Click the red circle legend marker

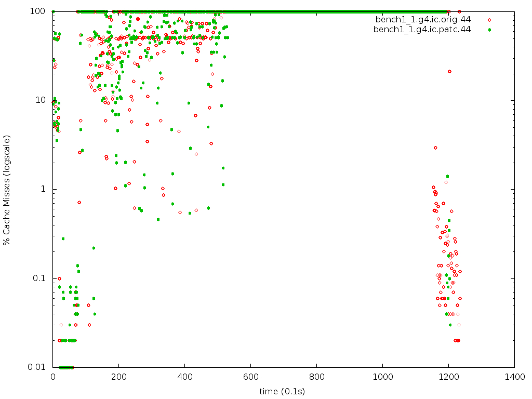[x=489, y=20]
